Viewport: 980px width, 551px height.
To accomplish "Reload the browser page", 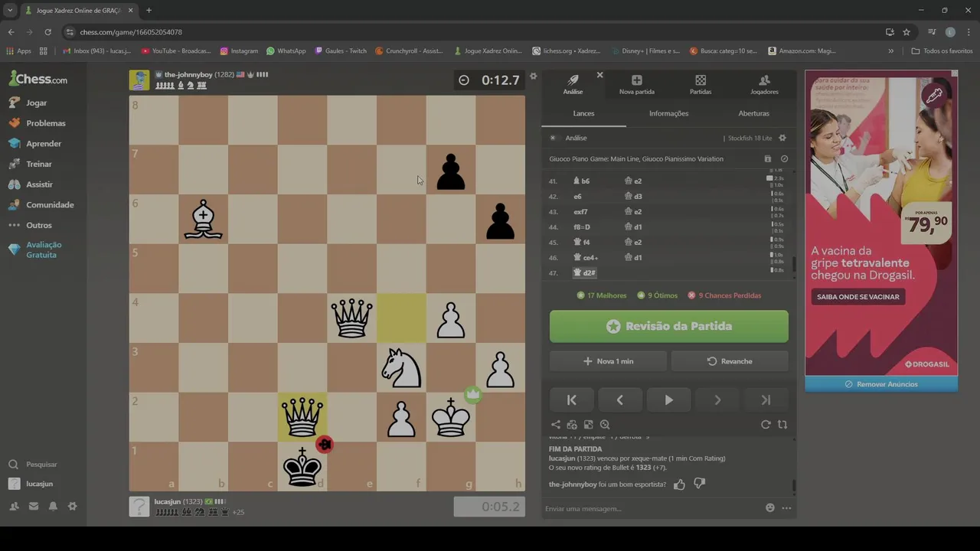I will click(47, 32).
